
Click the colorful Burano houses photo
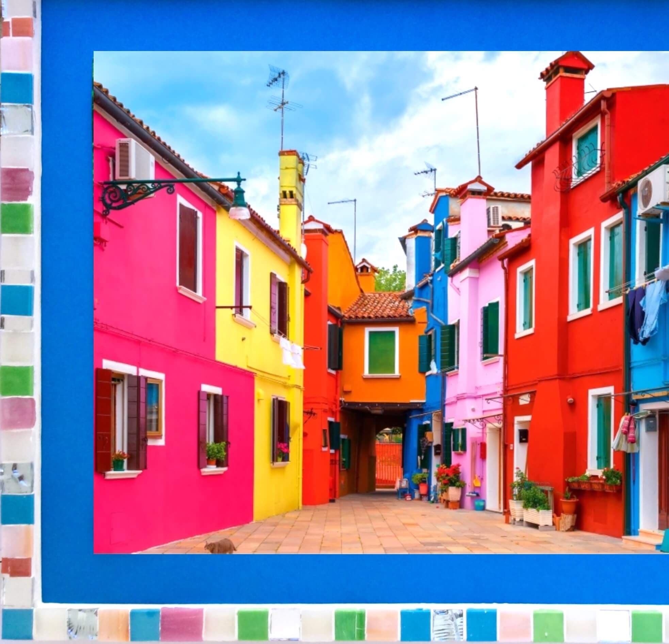point(381,302)
